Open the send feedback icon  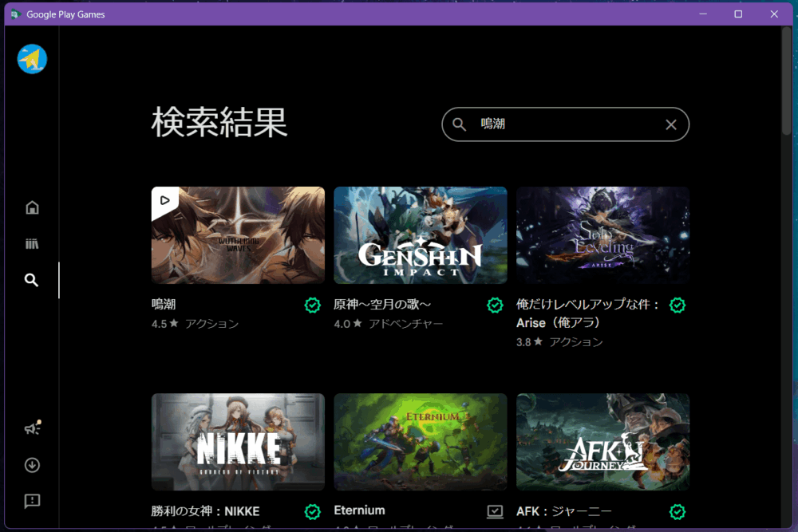(32, 501)
